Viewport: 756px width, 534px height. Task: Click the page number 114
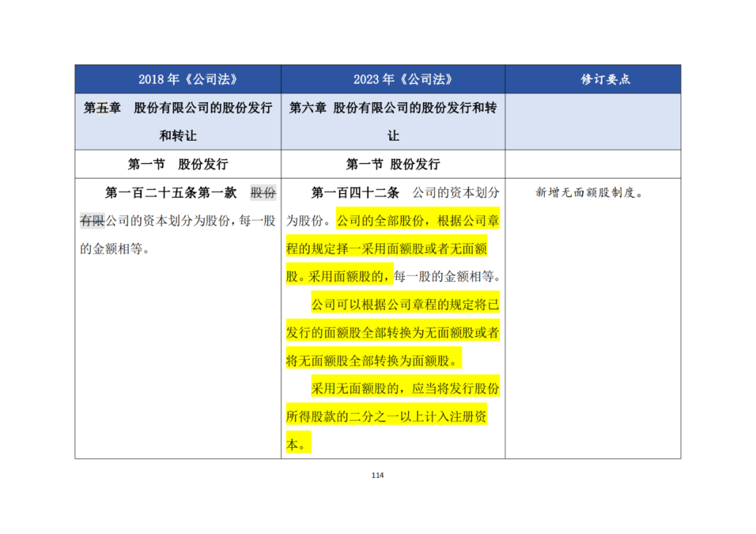[x=377, y=475]
